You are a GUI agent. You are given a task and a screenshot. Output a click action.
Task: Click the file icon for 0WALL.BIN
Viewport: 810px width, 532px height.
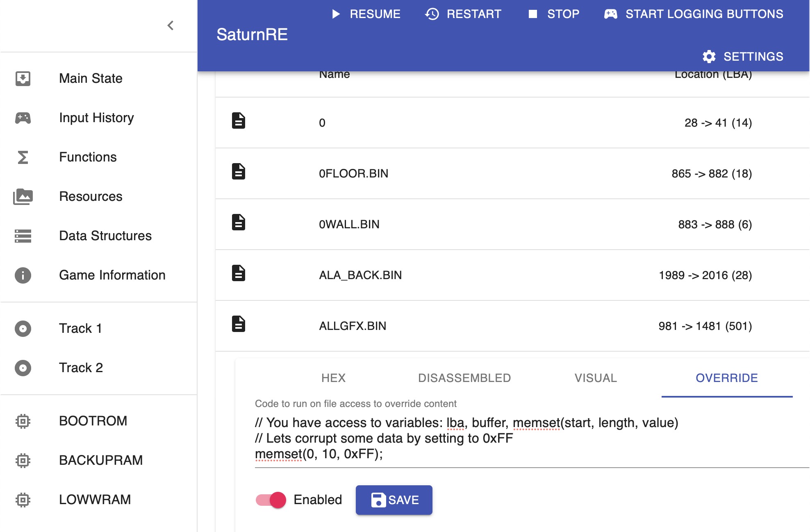click(x=239, y=223)
